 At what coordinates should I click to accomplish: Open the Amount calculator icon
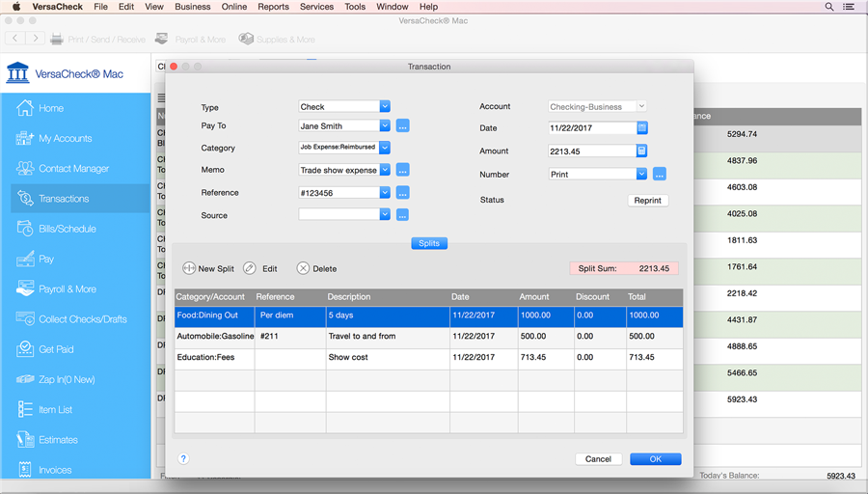pos(641,151)
